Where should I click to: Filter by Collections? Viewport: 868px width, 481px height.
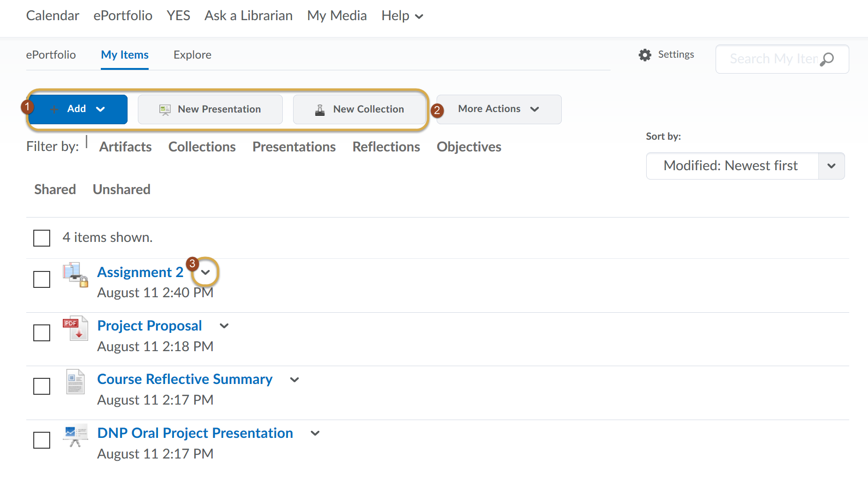coord(202,147)
